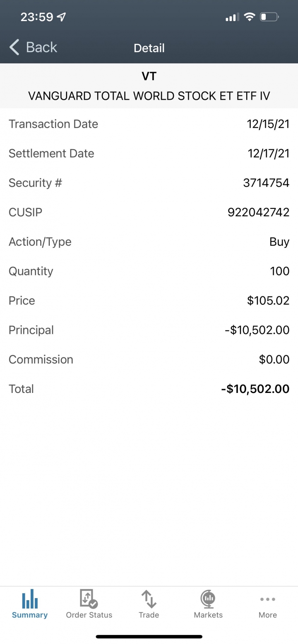Tap the CUSIP number 922042742
The width and height of the screenshot is (298, 644).
[x=259, y=212]
